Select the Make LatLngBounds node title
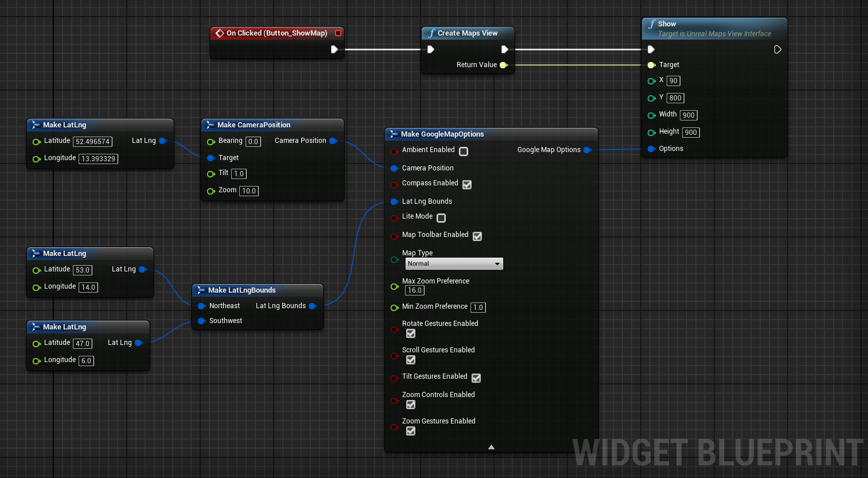 242,290
